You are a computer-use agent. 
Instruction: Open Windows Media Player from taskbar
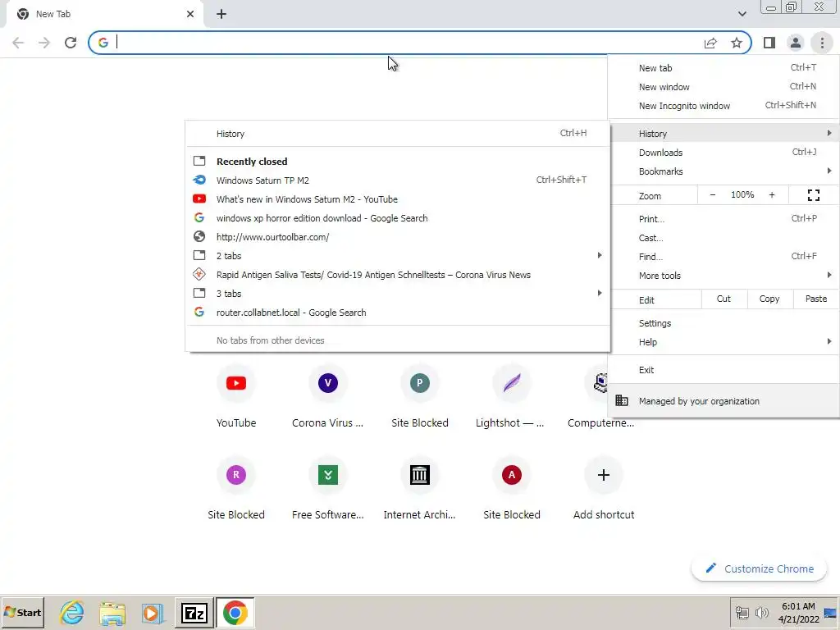(x=153, y=612)
